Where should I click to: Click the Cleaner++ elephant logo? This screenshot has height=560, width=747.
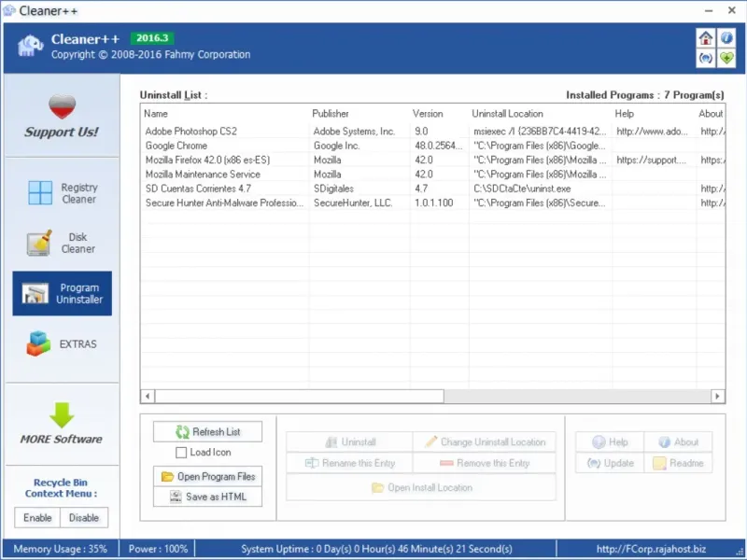[x=30, y=47]
